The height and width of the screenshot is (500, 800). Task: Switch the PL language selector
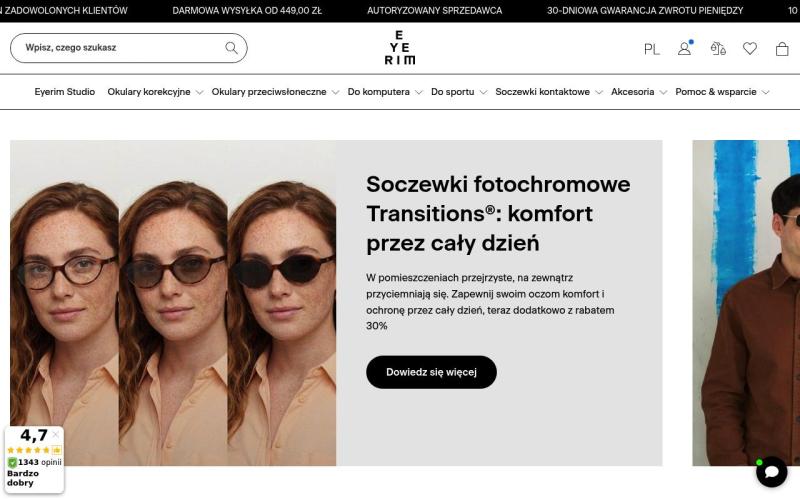click(652, 49)
